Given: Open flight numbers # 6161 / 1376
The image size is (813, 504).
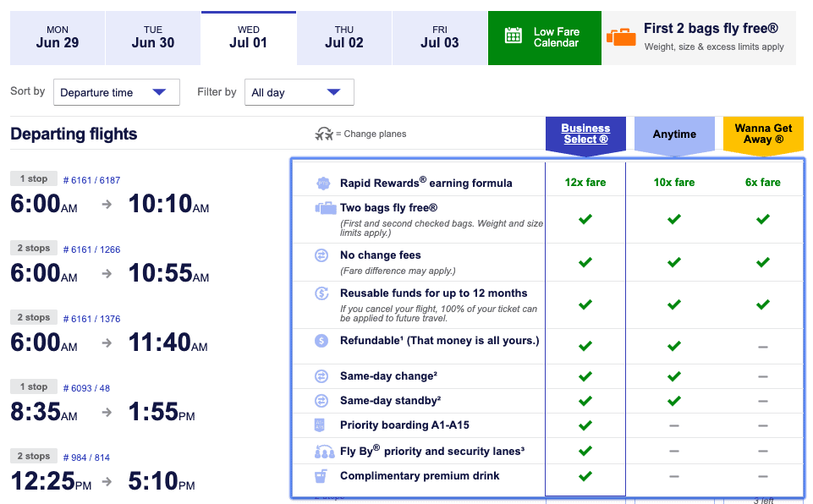Looking at the screenshot, I should (91, 319).
